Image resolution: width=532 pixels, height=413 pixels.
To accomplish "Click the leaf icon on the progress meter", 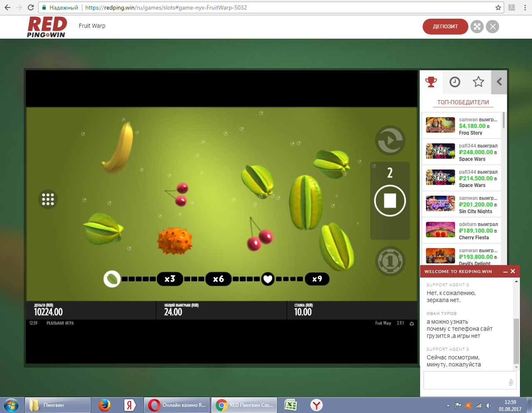I will click(112, 279).
